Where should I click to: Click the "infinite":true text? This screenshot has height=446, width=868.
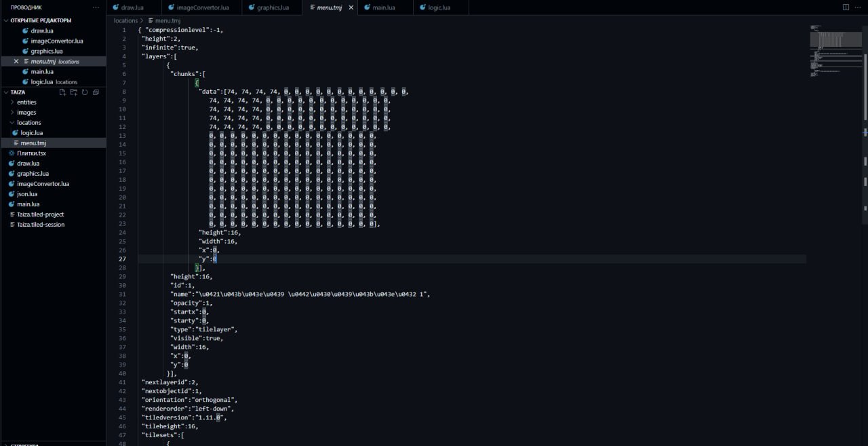(x=170, y=48)
